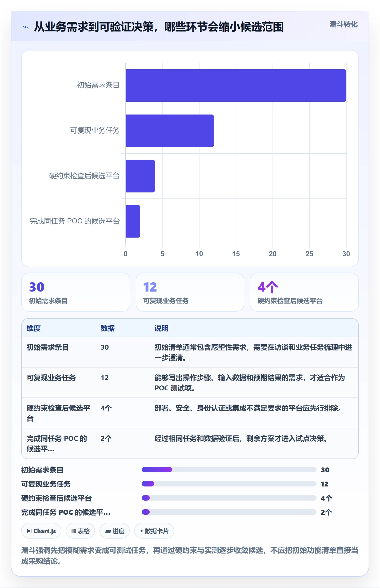Screen dimensions: 380x588
Task: Click the 完成同任务 POC progress bar
Action: 229,512
